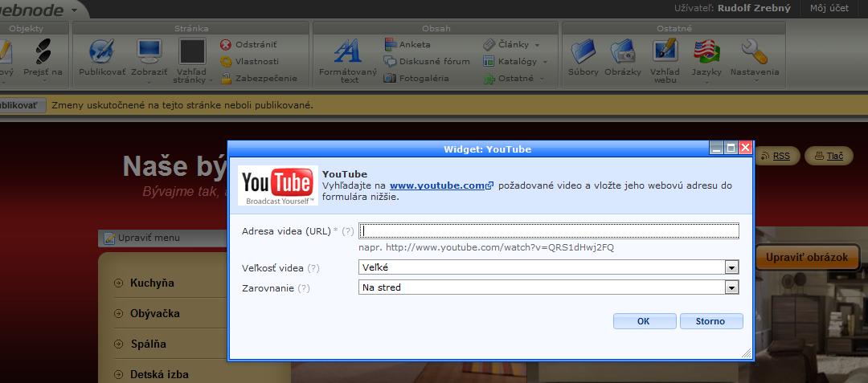Open the Články dropdown
The image size is (868, 383).
point(511,44)
